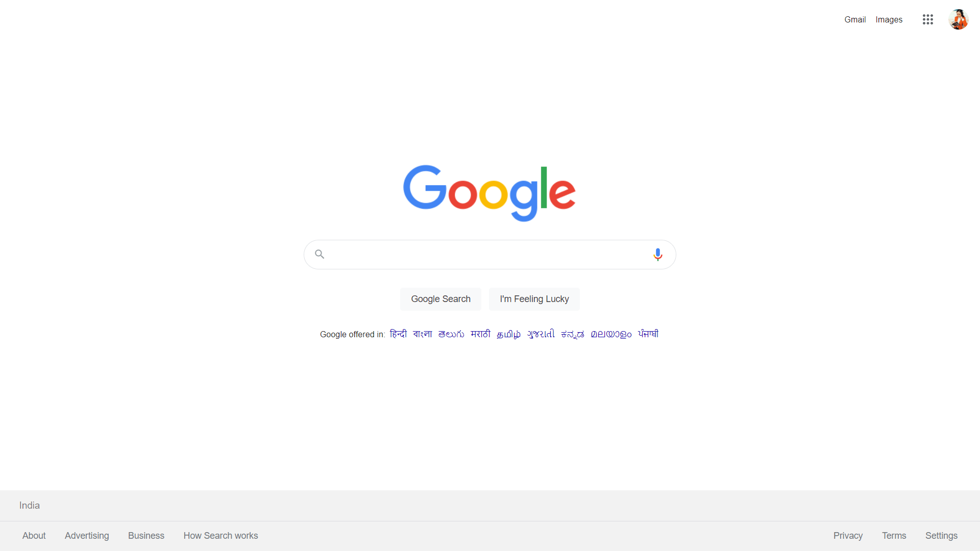Open the Privacy link in footer

coord(847,536)
